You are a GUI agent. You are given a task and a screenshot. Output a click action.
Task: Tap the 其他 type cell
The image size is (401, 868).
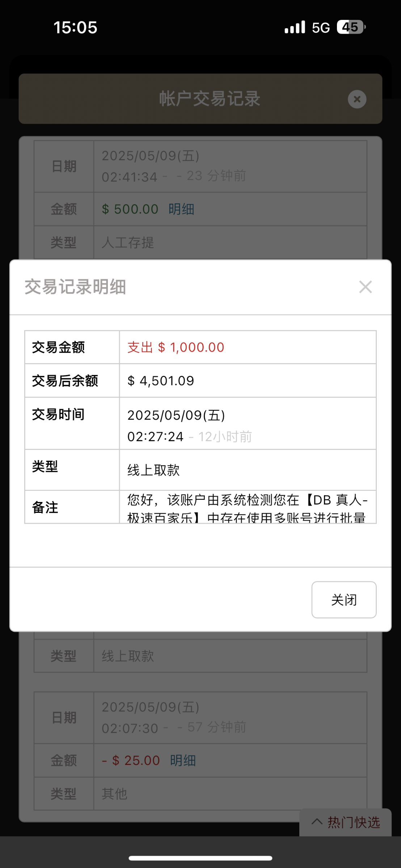point(114,794)
